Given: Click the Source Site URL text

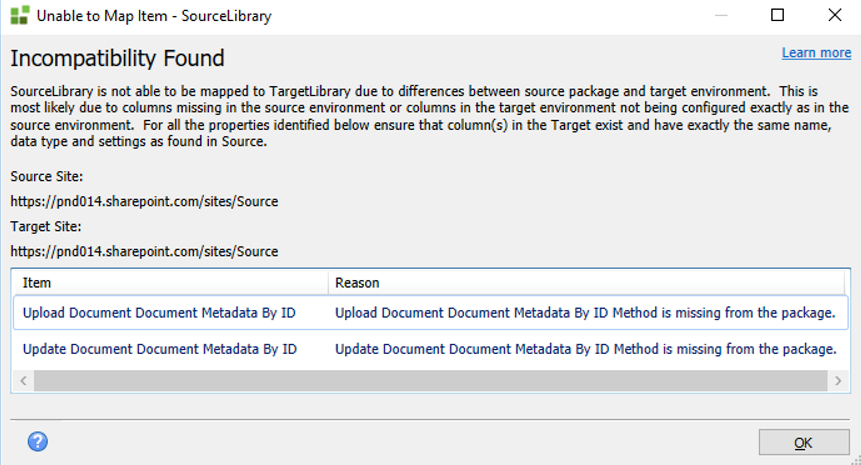Looking at the screenshot, I should [144, 201].
